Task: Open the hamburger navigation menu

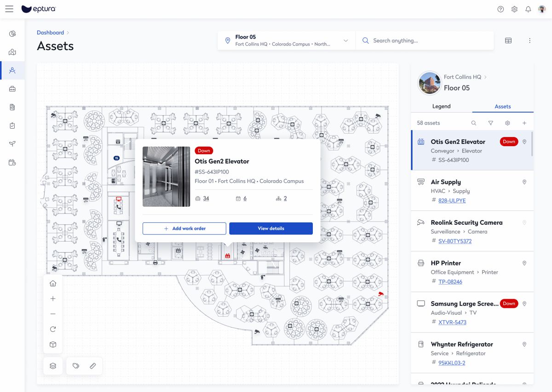Action: tap(9, 9)
